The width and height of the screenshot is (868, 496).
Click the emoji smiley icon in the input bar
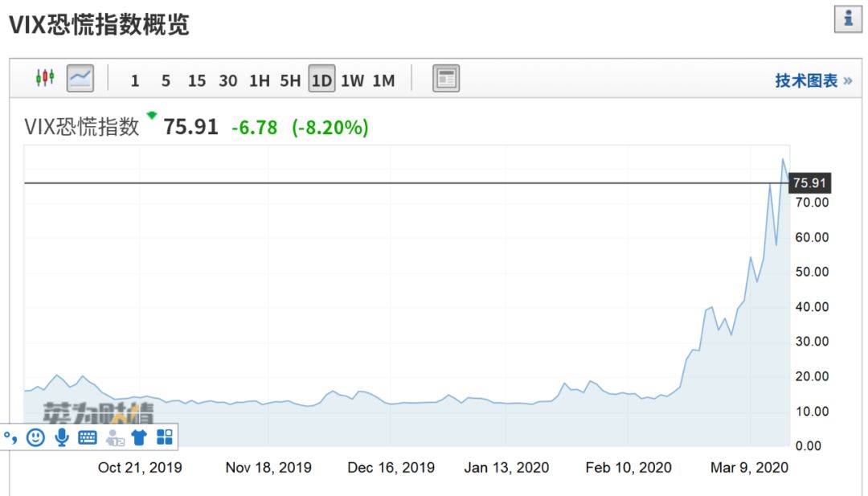pos(36,438)
